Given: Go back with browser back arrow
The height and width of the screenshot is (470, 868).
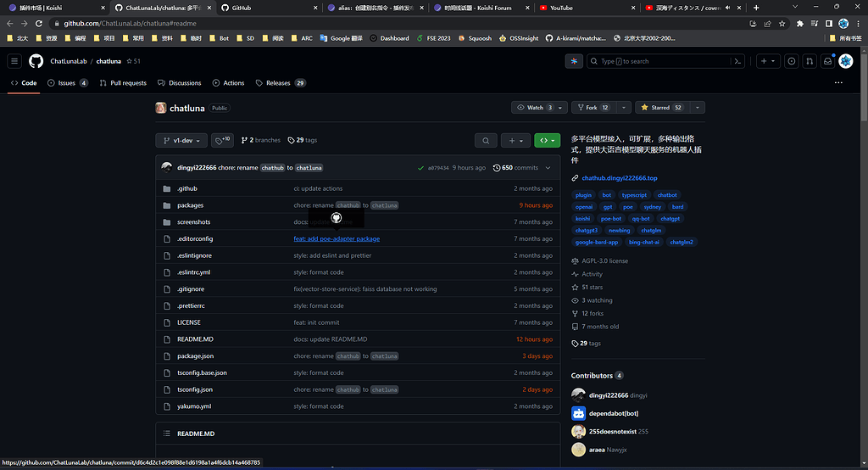Looking at the screenshot, I should click(10, 23).
